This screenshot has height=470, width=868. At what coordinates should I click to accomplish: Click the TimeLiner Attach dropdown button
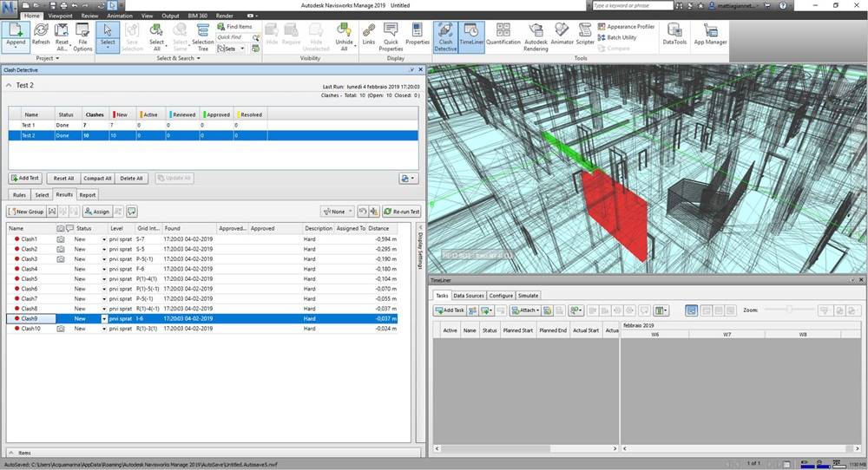[525, 310]
